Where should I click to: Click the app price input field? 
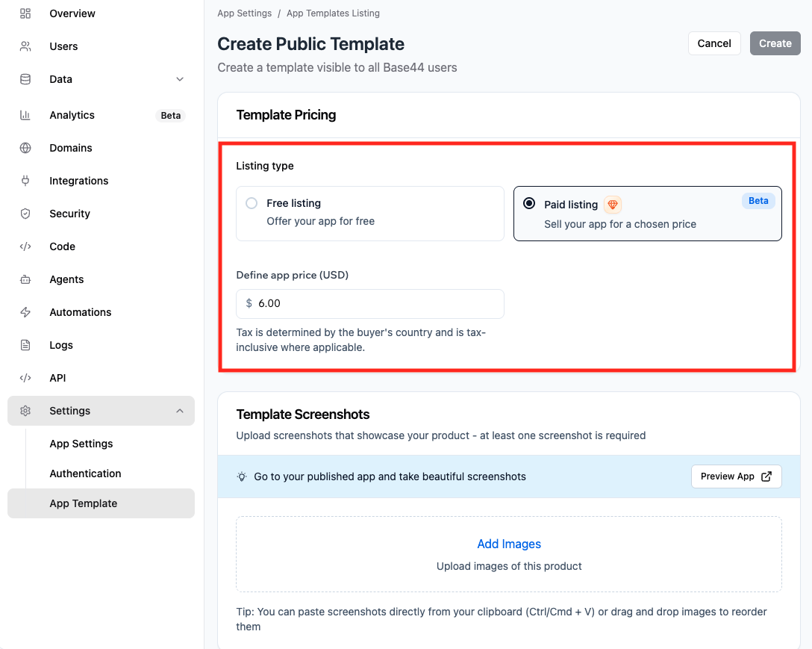point(377,304)
